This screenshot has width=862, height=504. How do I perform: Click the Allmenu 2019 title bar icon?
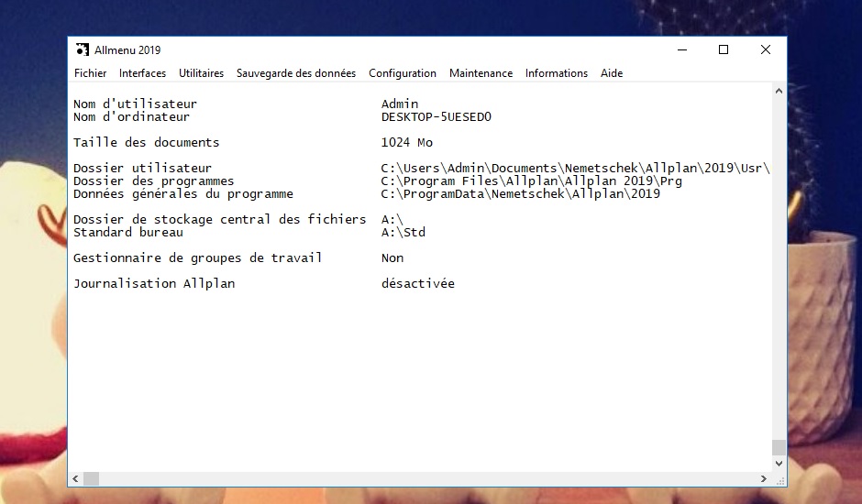(82, 50)
